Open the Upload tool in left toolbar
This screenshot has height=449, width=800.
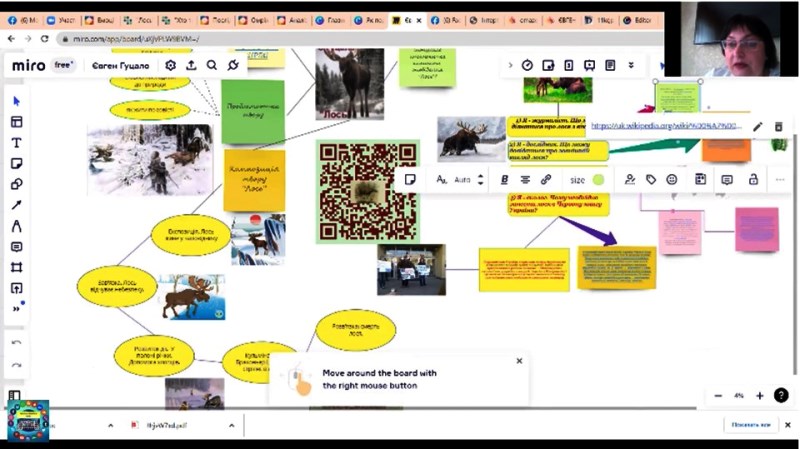pyautogui.click(x=16, y=288)
